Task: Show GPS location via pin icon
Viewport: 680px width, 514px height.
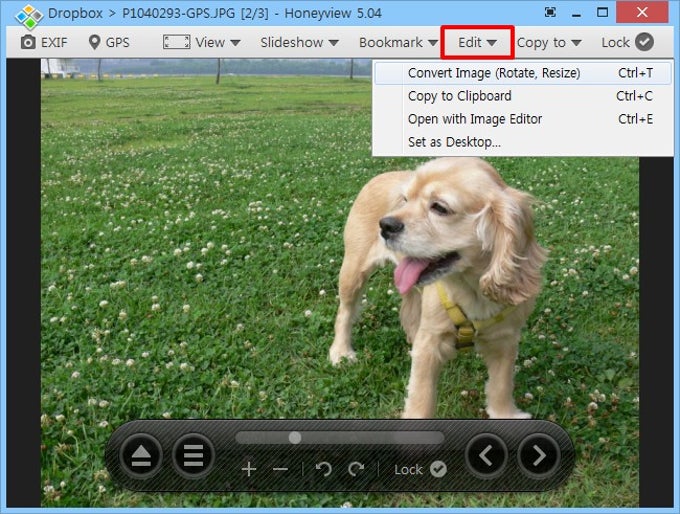Action: pos(109,43)
